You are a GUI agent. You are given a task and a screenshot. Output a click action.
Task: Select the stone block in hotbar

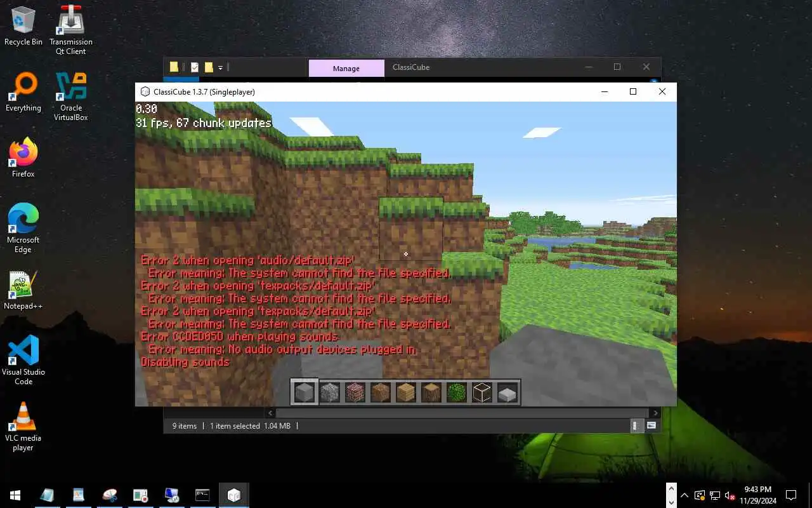click(x=304, y=392)
